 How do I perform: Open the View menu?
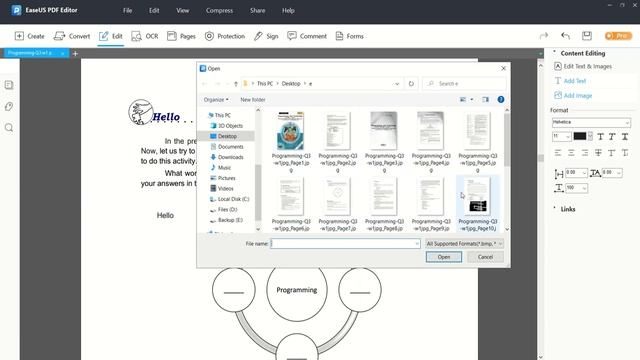tap(182, 11)
